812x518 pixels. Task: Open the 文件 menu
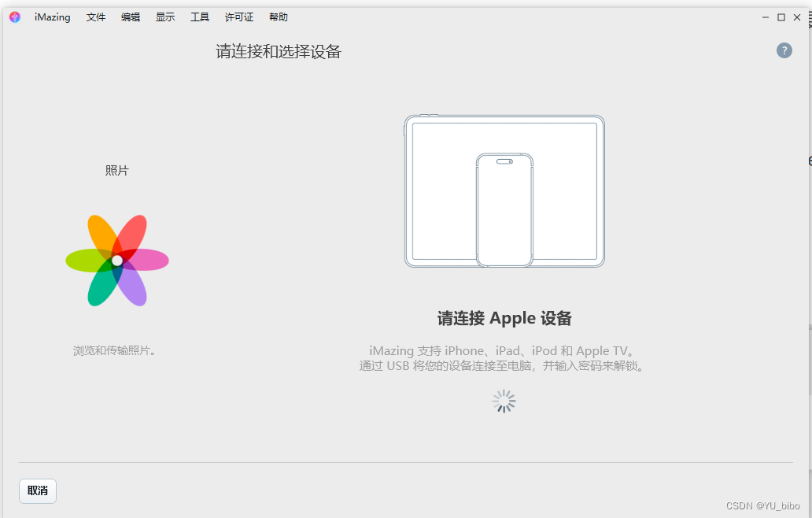[96, 17]
